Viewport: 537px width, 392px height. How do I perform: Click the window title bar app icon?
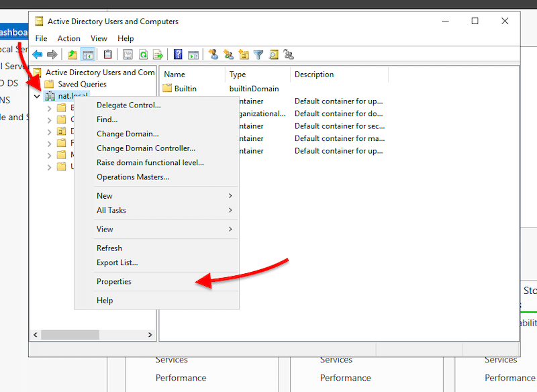(40, 21)
